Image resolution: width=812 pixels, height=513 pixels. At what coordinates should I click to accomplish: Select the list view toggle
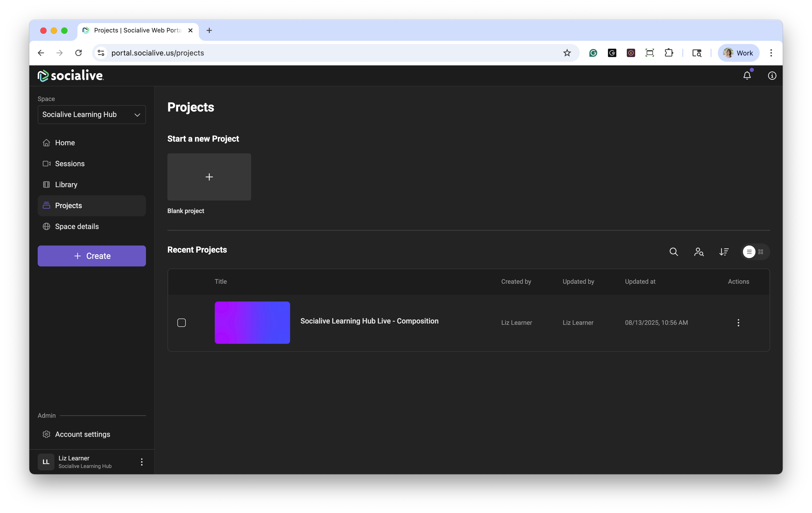(749, 252)
